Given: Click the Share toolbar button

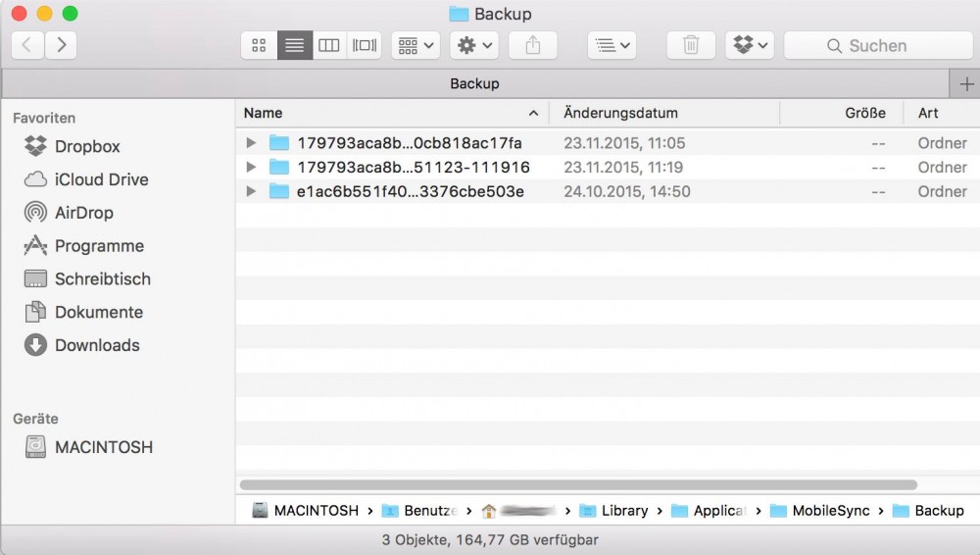Looking at the screenshot, I should tap(533, 45).
